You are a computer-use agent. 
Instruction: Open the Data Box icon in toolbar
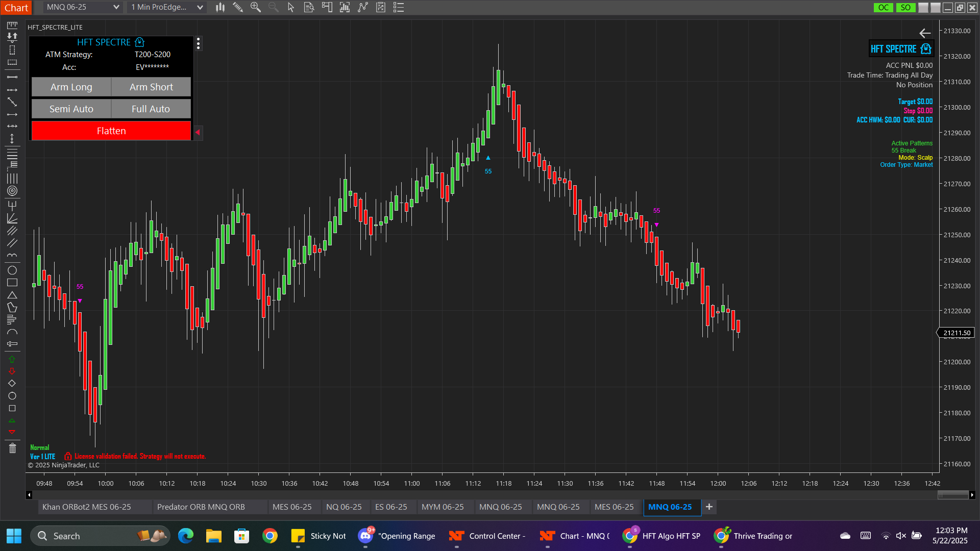309,7
